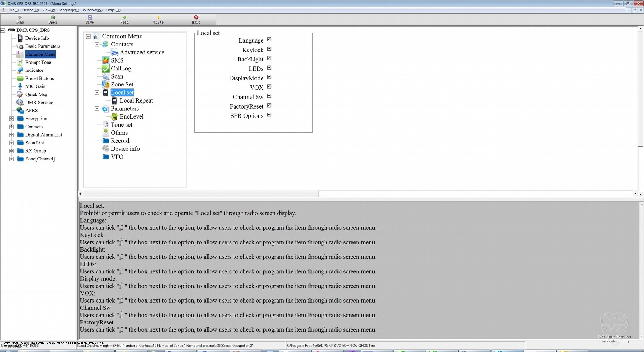Uncheck the Keylock checkbox

269,49
